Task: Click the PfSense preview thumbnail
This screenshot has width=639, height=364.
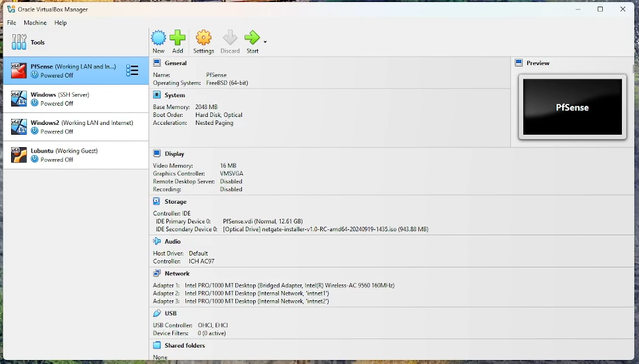Action: pos(572,107)
